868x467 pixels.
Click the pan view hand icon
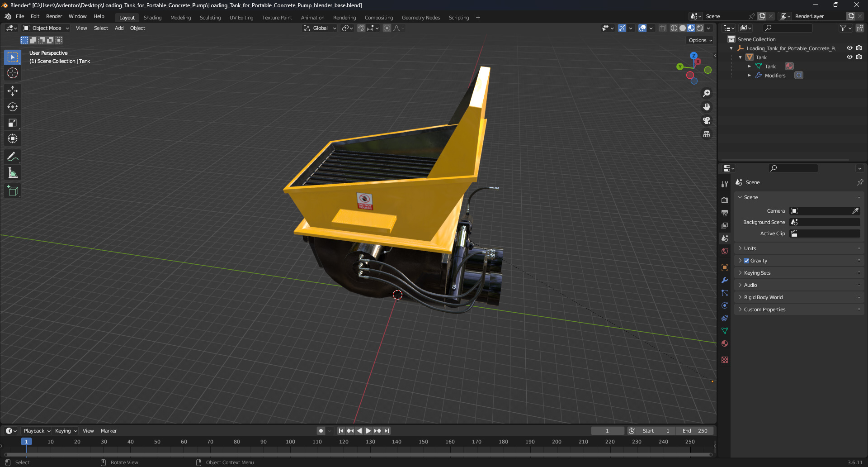(707, 107)
